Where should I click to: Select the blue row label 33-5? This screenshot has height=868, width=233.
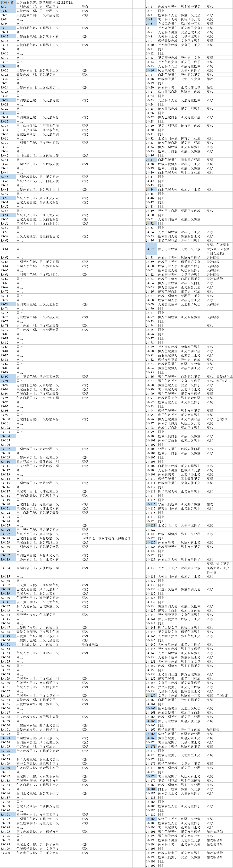click(x=8, y=7)
